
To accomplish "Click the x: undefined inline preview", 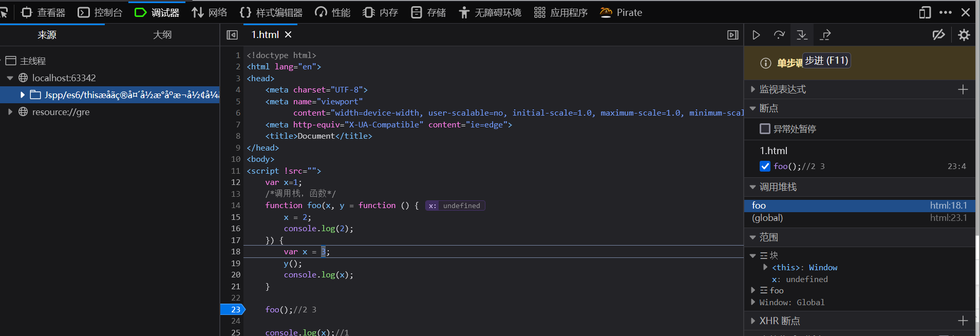I will 455,206.
